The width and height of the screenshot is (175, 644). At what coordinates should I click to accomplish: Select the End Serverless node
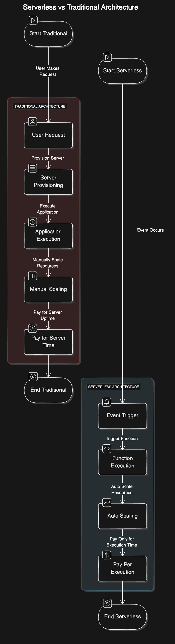(122, 617)
